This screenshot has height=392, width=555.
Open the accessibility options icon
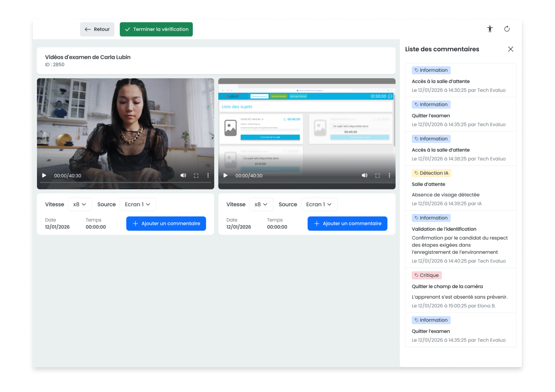click(x=490, y=29)
